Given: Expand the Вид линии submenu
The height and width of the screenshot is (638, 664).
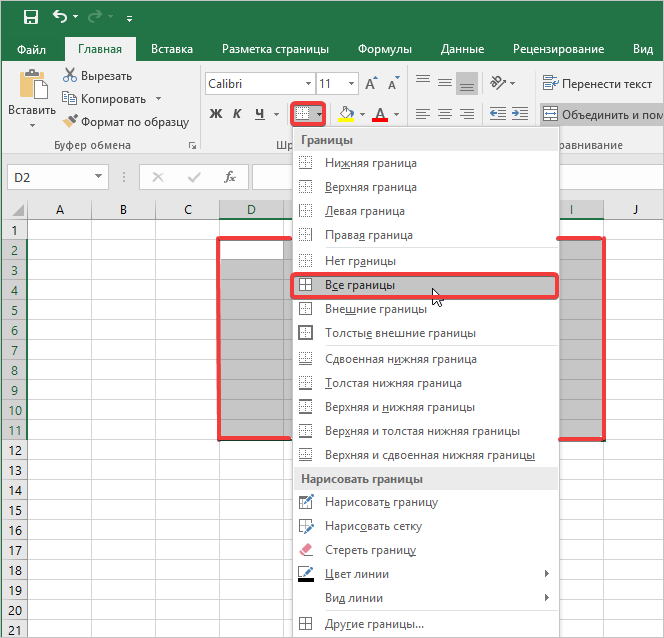Looking at the screenshot, I should click(x=426, y=598).
